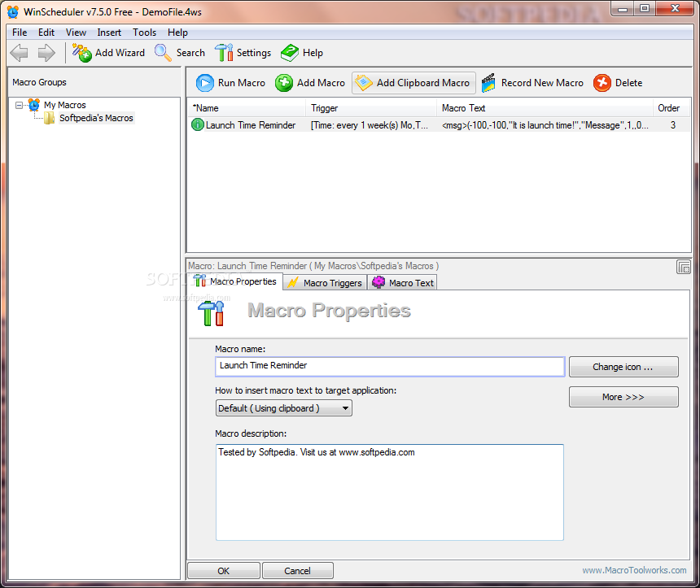Open the View menu
The image size is (700, 588).
76,33
